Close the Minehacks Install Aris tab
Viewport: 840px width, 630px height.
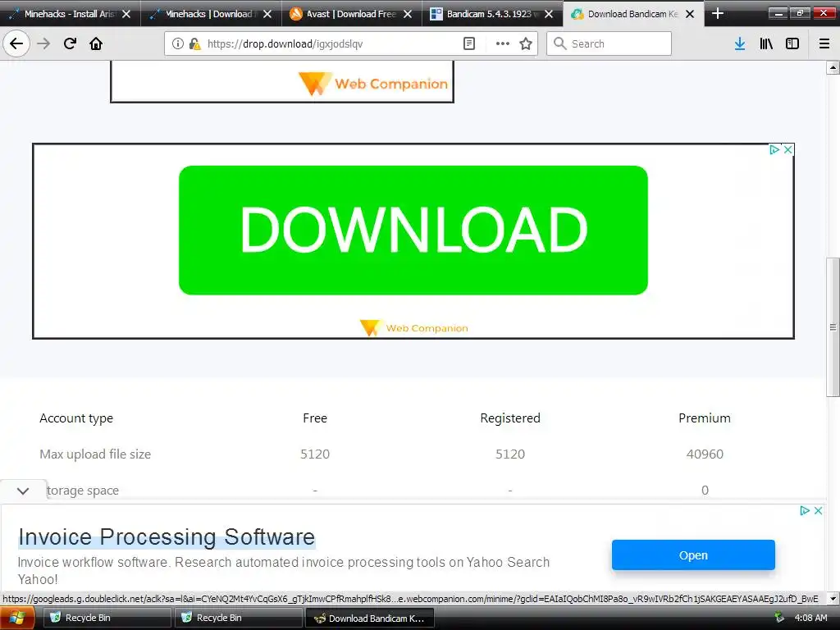[126, 14]
